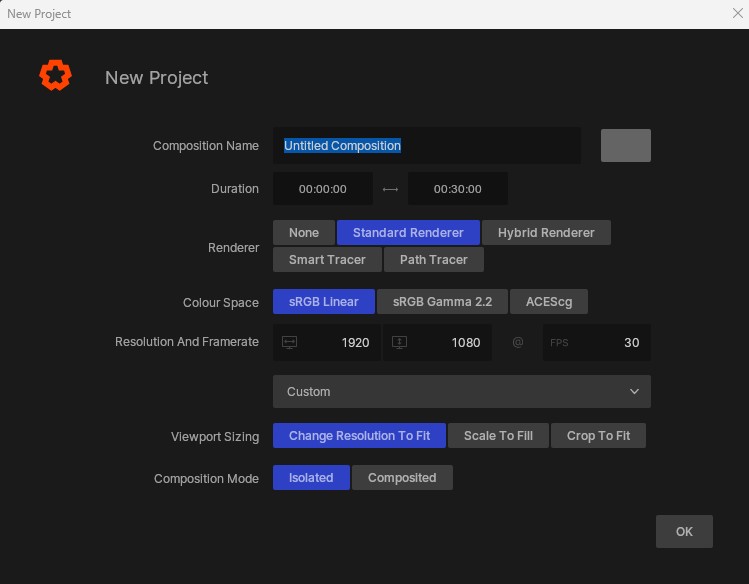Expand the preset list chevron arrow

pos(634,392)
